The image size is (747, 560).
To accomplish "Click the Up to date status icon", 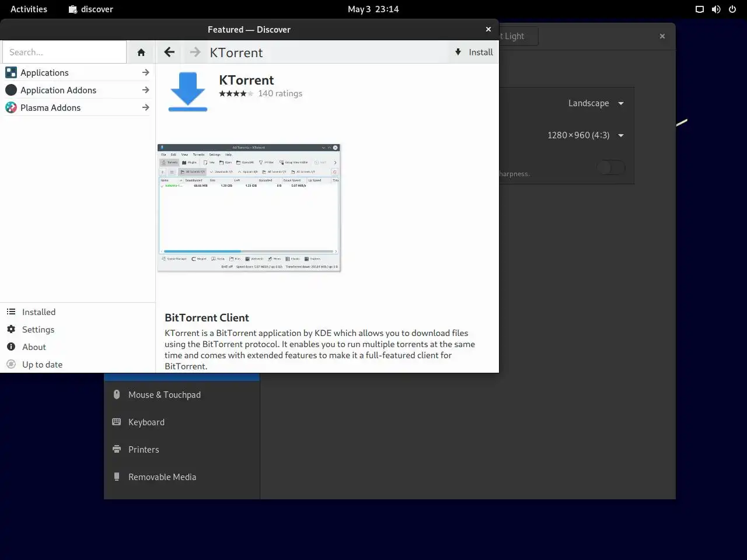I will tap(11, 365).
